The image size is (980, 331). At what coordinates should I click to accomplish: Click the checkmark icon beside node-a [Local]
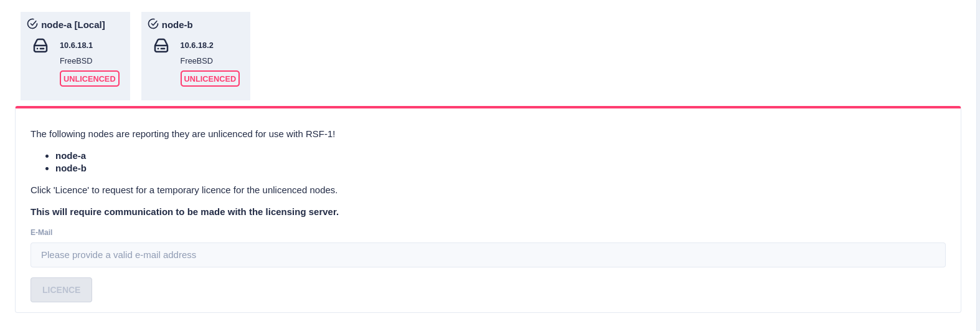click(32, 24)
